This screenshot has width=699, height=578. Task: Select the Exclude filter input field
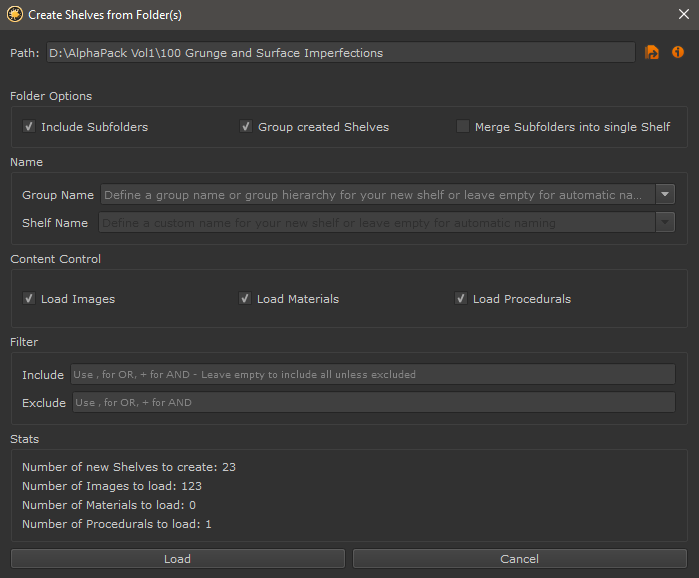(x=372, y=403)
